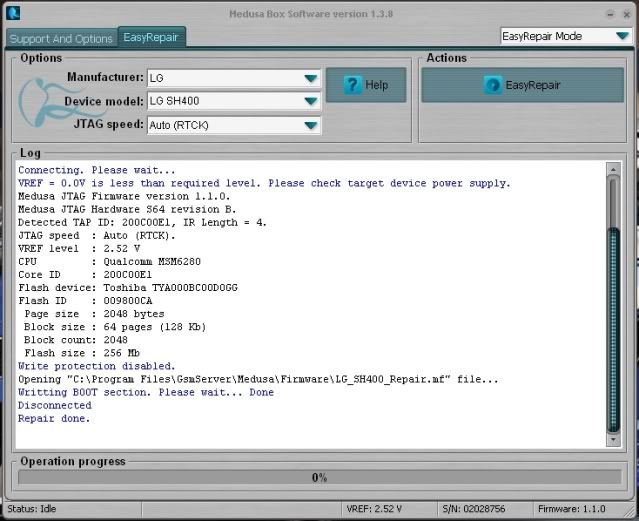Expand the Manufacturer dropdown arrow
This screenshot has height=521, width=639.
(x=311, y=78)
